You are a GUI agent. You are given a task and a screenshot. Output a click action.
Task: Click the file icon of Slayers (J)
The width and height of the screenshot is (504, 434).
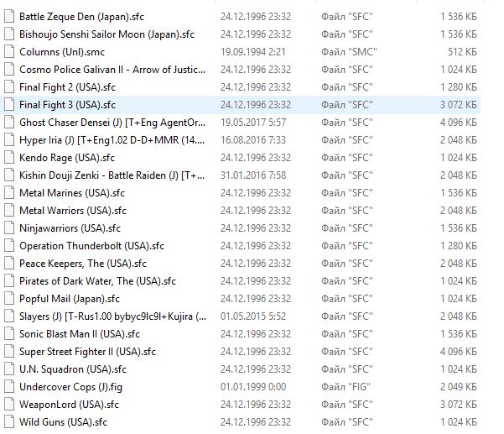(9, 316)
